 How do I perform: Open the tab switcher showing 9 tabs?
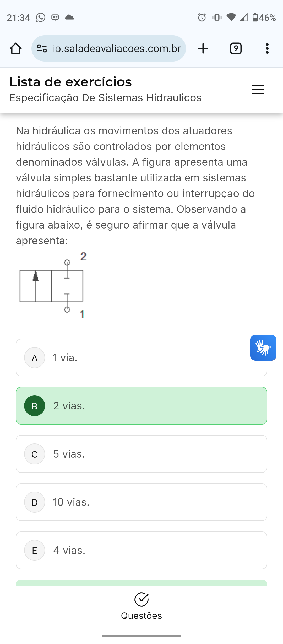[236, 48]
